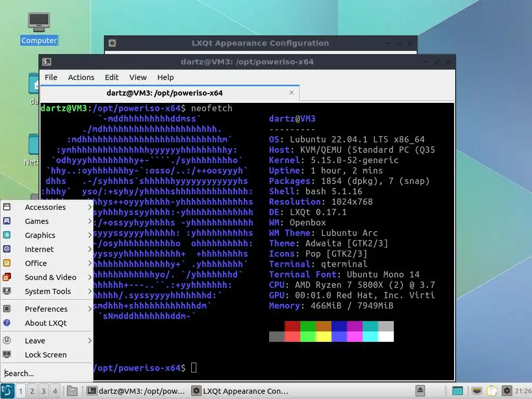Click the Internet submenu arrow
The height and width of the screenshot is (399, 532).
[89, 249]
